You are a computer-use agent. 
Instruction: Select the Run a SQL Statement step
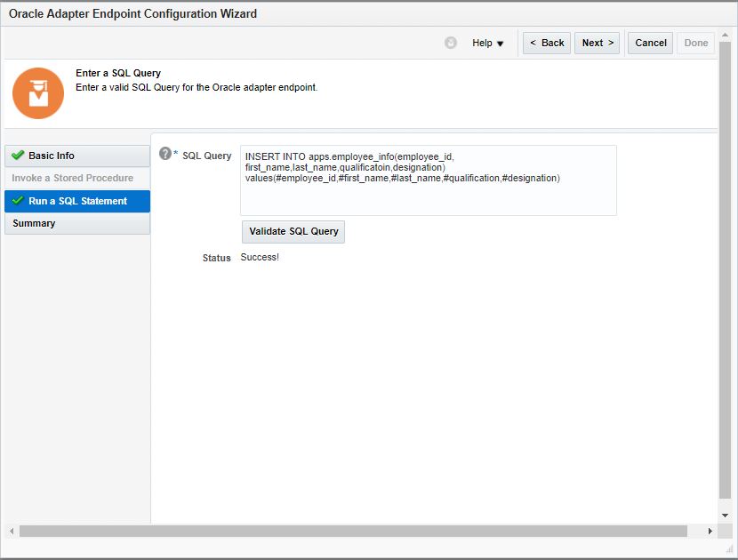(77, 201)
